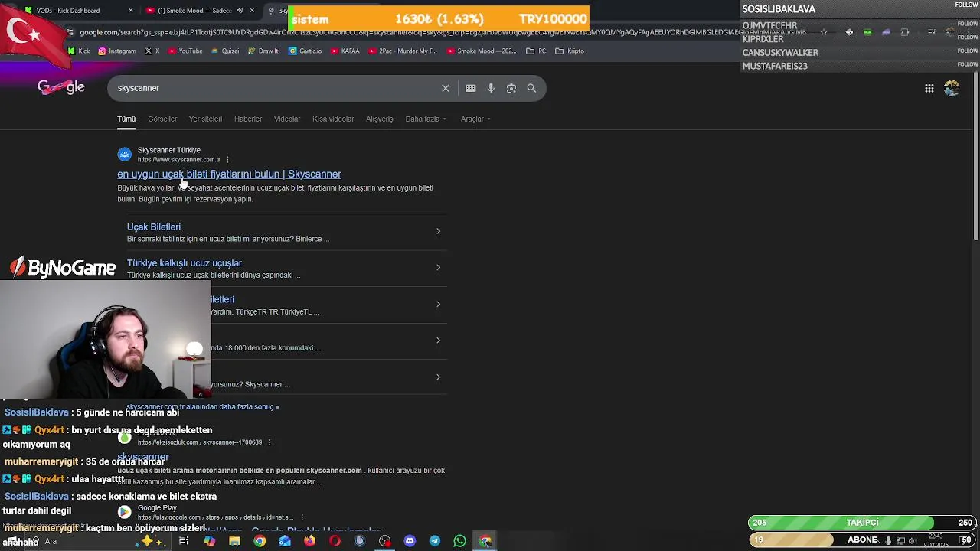Viewport: 980px width, 551px height.
Task: Submit search with the magnifier icon
Action: pos(531,88)
